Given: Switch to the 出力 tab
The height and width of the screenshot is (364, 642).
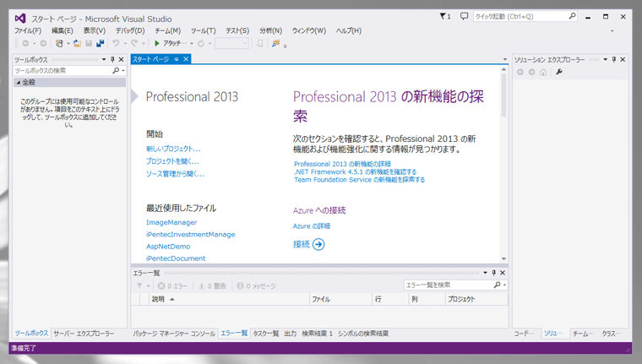Looking at the screenshot, I should pyautogui.click(x=291, y=334).
